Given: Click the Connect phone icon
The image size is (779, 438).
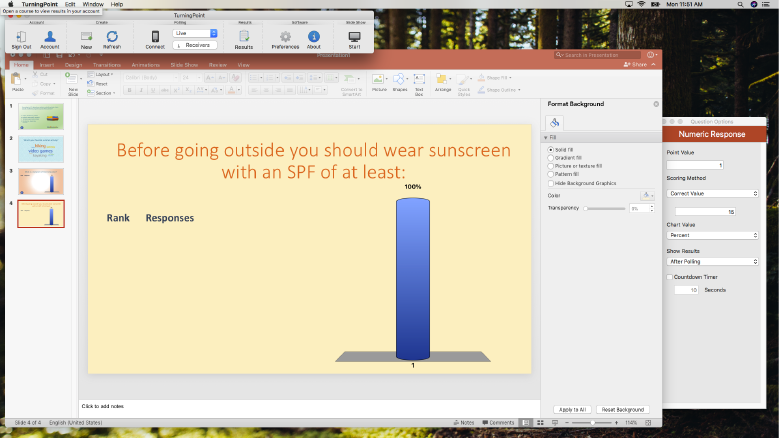Looking at the screenshot, I should 155,37.
